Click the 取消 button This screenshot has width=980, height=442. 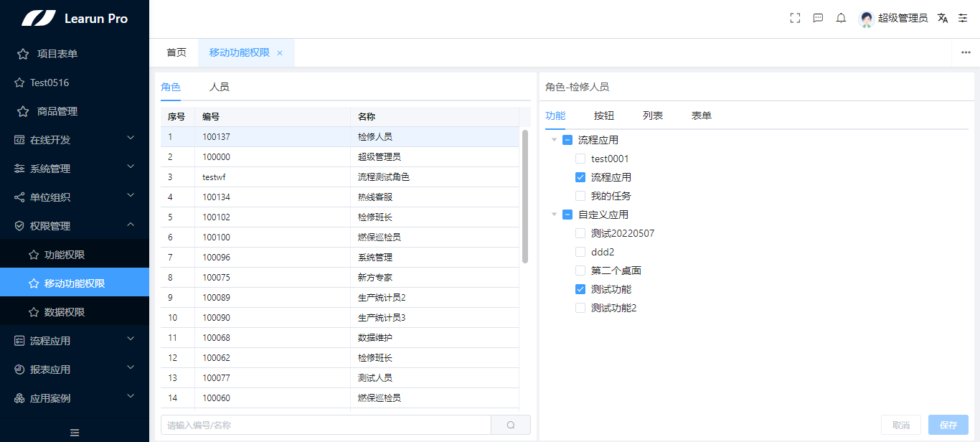tap(901, 425)
